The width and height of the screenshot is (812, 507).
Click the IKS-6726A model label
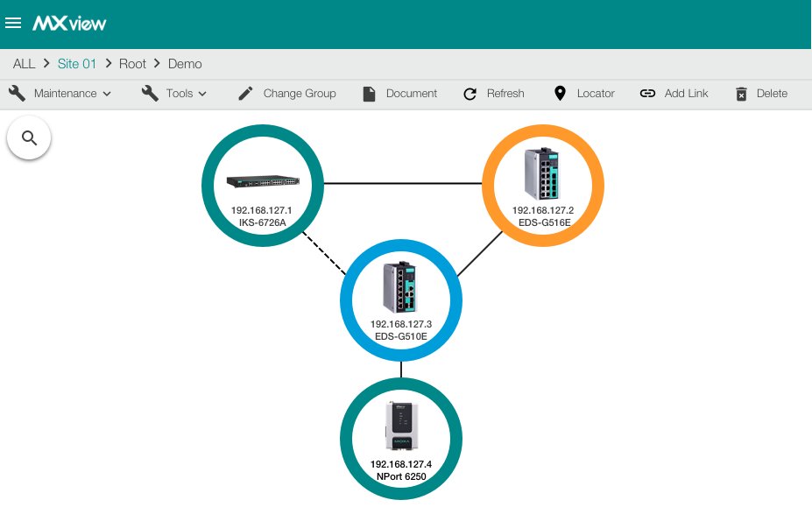(262, 222)
